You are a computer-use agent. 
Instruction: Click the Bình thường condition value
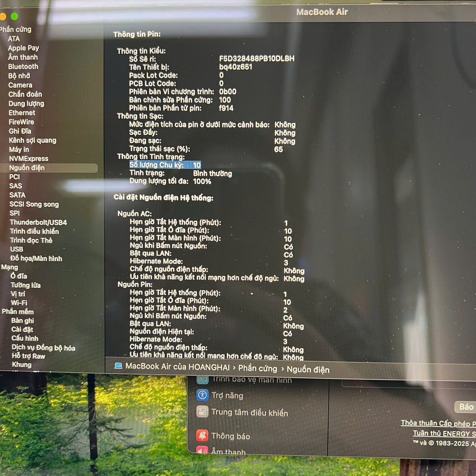coord(212,173)
